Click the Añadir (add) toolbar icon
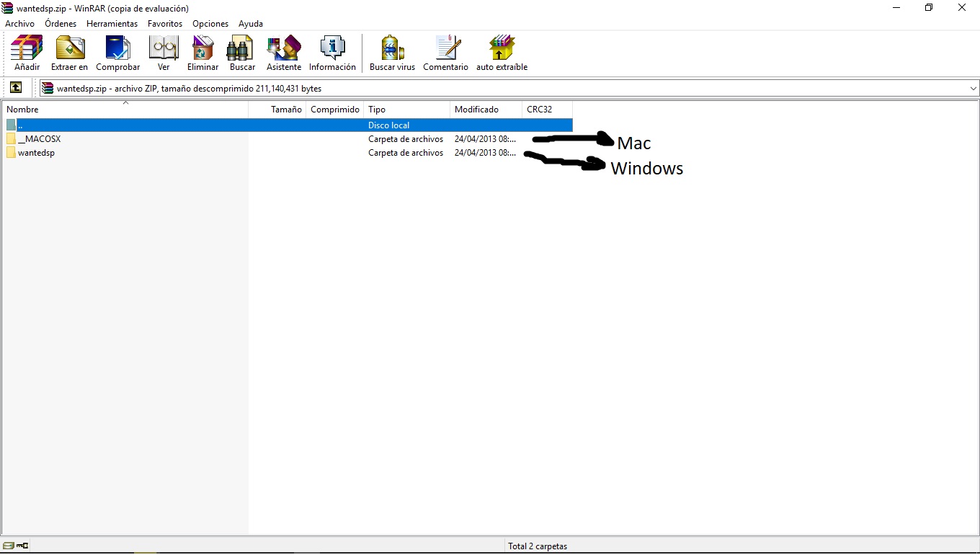Image resolution: width=980 pixels, height=555 pixels. 27,48
